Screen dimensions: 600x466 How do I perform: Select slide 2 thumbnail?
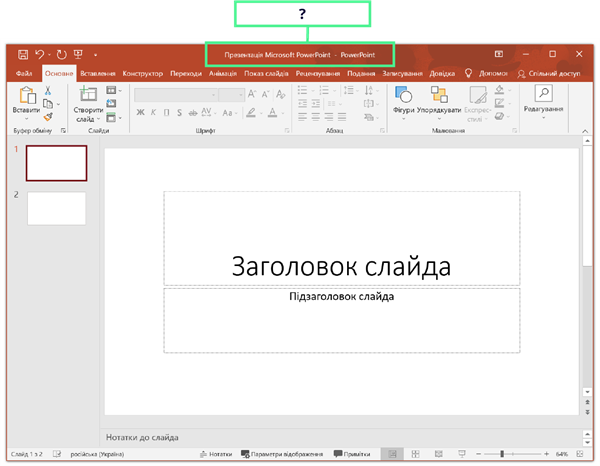(x=56, y=209)
